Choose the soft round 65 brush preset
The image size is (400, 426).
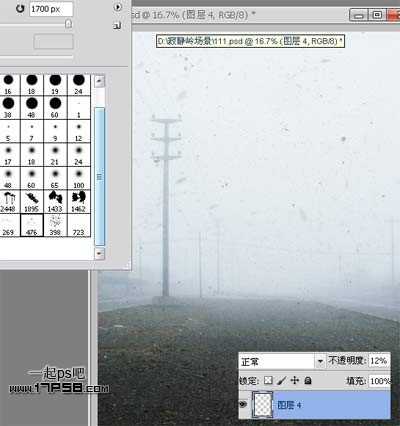(55, 178)
